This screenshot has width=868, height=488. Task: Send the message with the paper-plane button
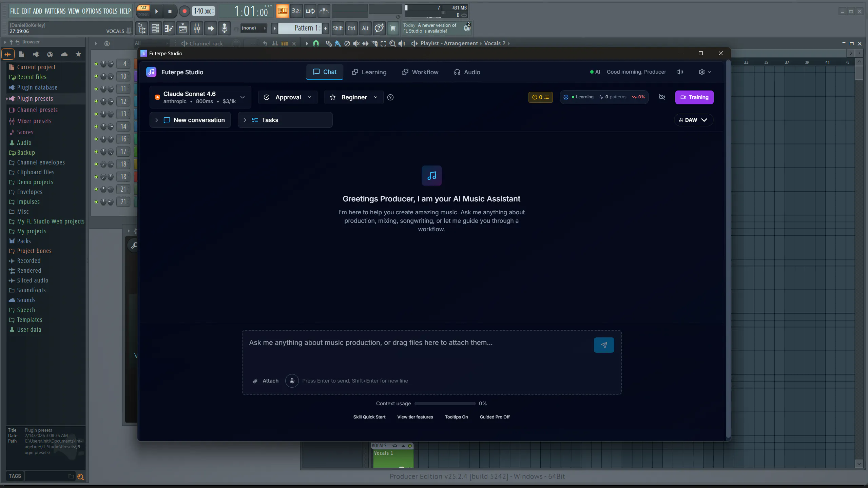tap(604, 345)
